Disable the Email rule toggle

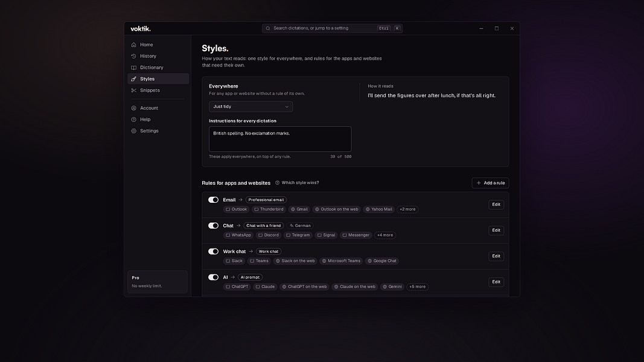[x=213, y=200]
